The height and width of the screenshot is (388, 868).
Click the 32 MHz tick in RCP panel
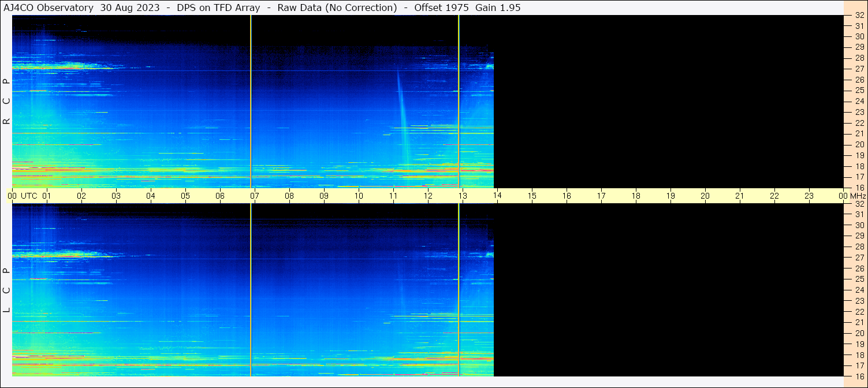point(859,16)
